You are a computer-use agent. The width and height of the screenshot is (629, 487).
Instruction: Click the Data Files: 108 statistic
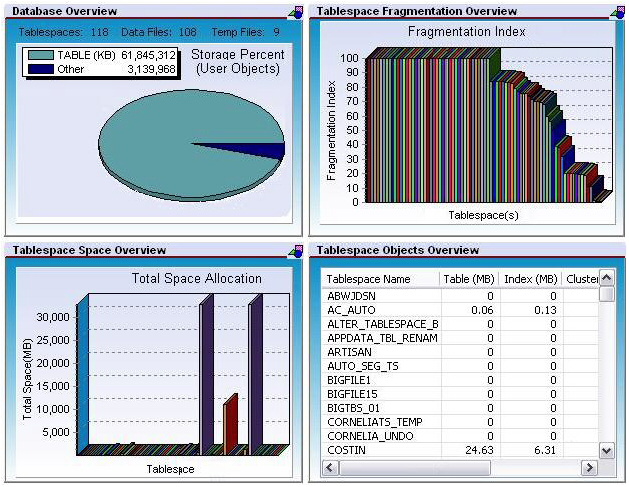(159, 32)
